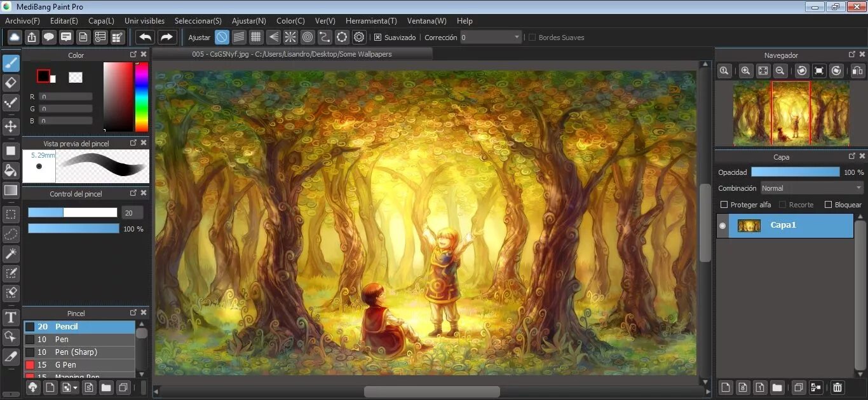Screen dimensions: 868x400
Task: Select the Eyedropper tool at toolbar bottom
Action: point(11,357)
